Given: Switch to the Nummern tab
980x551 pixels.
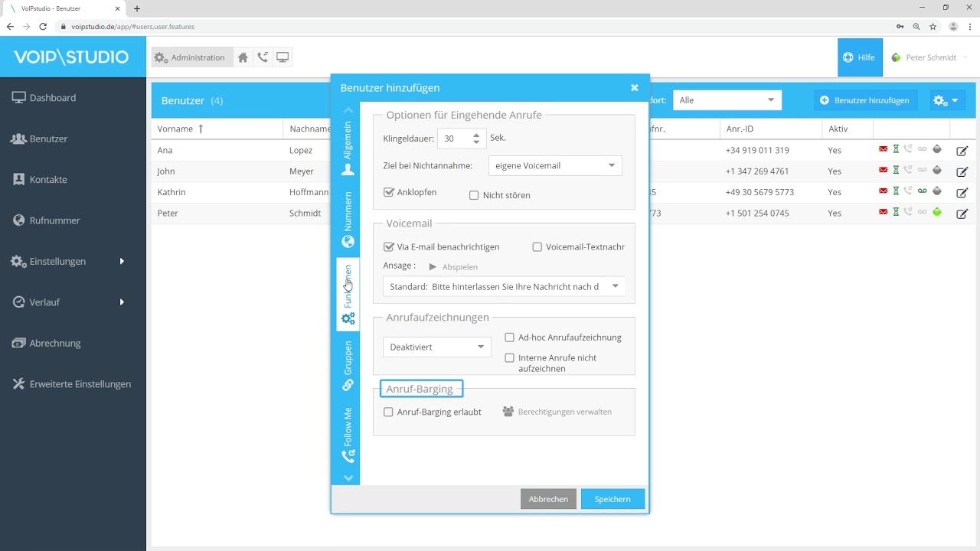Looking at the screenshot, I should [348, 220].
